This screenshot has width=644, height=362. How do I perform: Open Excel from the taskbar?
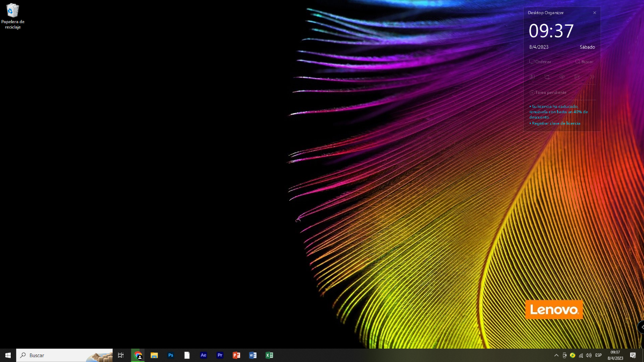pos(269,355)
